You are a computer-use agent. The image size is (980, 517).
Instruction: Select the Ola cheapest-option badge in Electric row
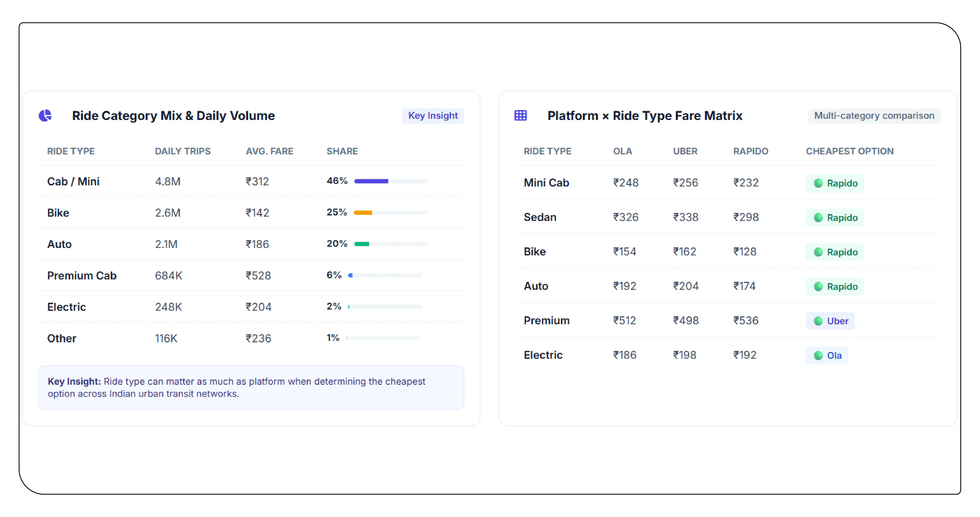(x=827, y=356)
